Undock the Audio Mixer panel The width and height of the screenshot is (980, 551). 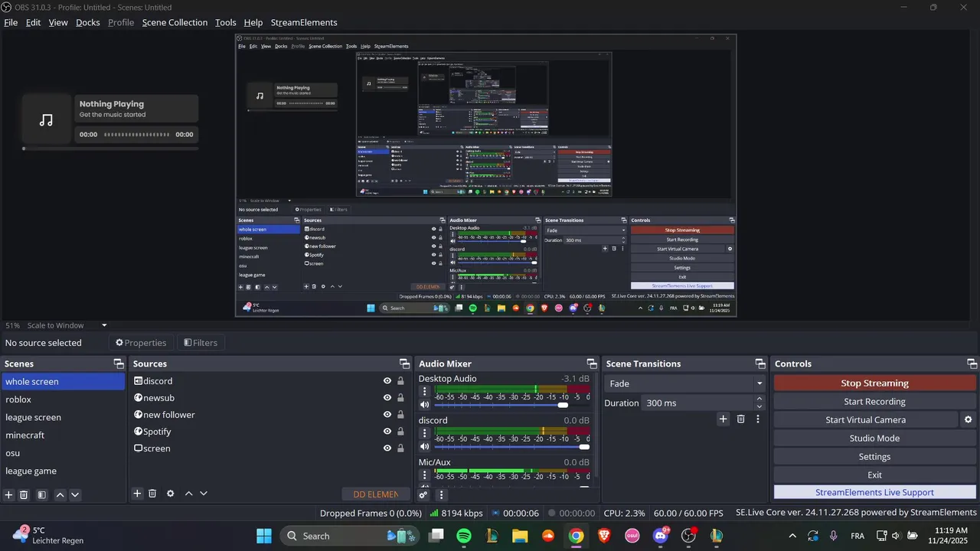click(x=592, y=364)
